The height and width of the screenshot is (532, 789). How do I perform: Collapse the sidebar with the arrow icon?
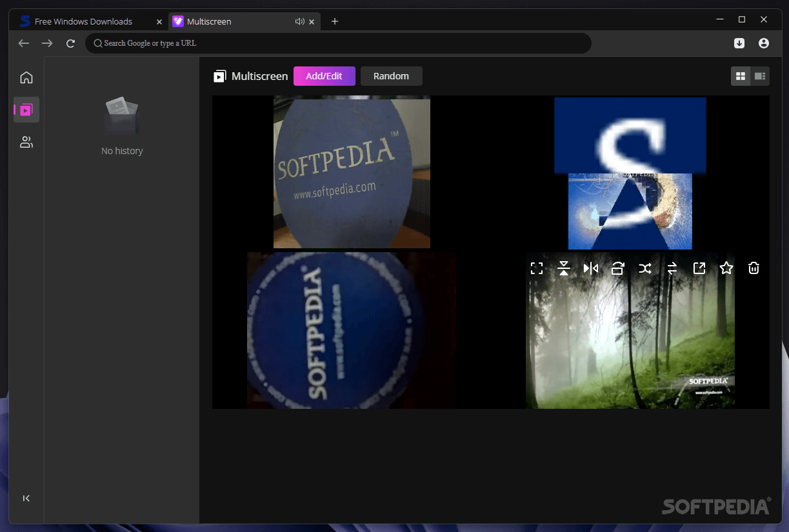(26, 498)
